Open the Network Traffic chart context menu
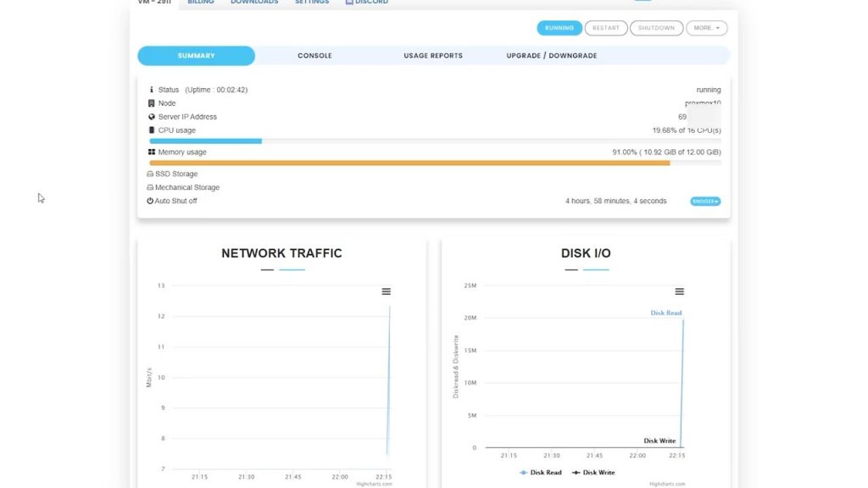 click(387, 291)
